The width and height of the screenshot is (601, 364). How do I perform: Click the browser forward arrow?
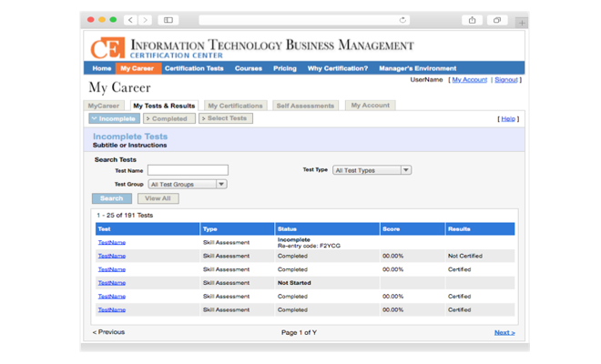pyautogui.click(x=145, y=20)
